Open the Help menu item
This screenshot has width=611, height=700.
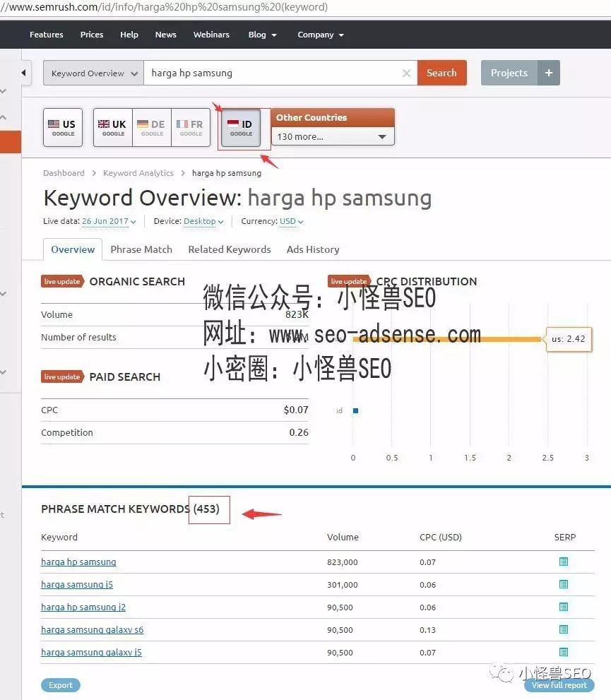(129, 35)
